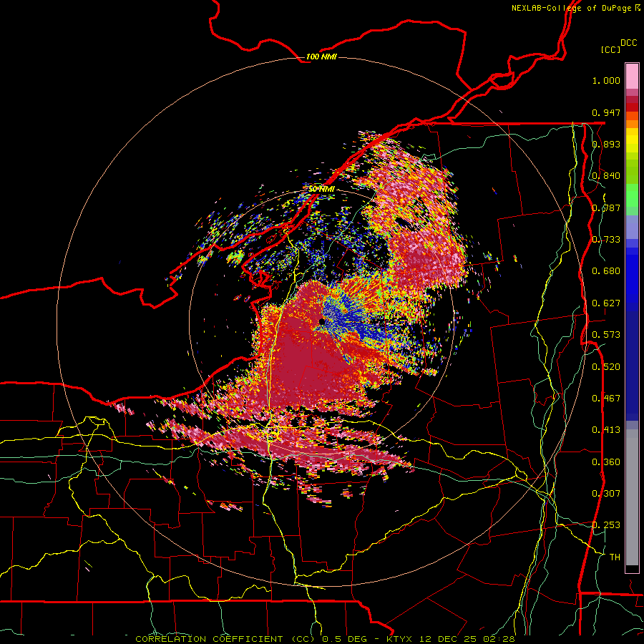The width and height of the screenshot is (644, 644).
Task: Click the 0.947 legend value
Action: [606, 112]
